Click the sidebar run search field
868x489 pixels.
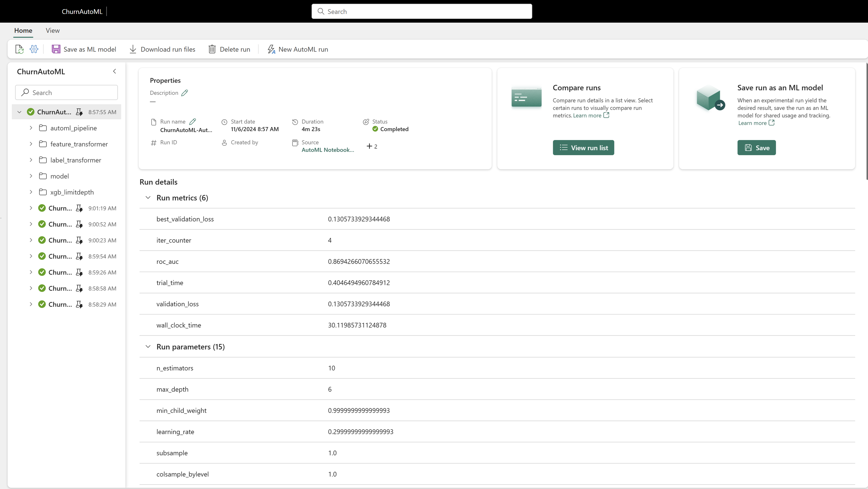coord(67,92)
